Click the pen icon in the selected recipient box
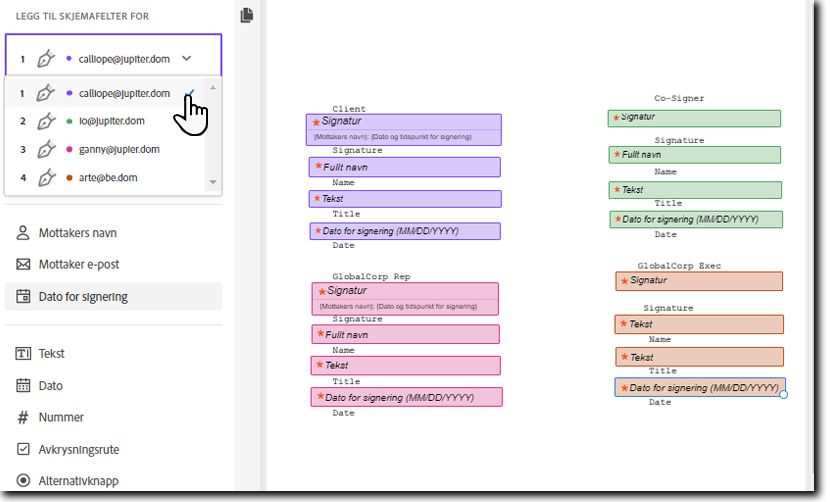This screenshot has height=502, width=830. 46,58
